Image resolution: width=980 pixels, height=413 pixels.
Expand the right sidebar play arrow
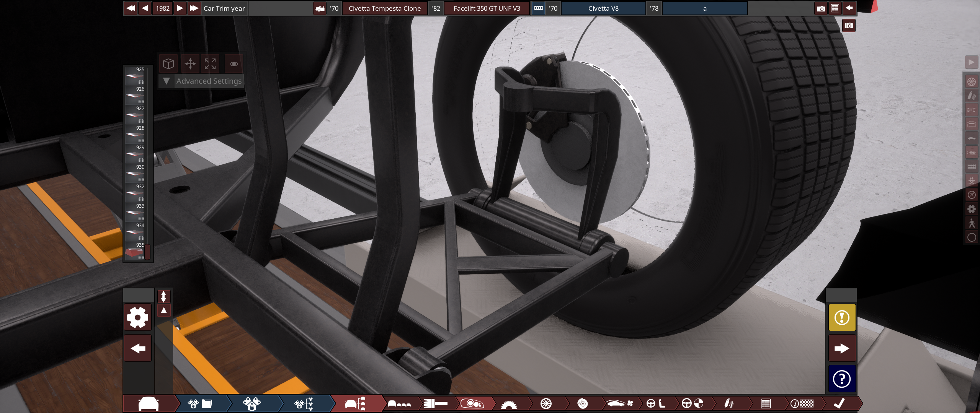972,62
